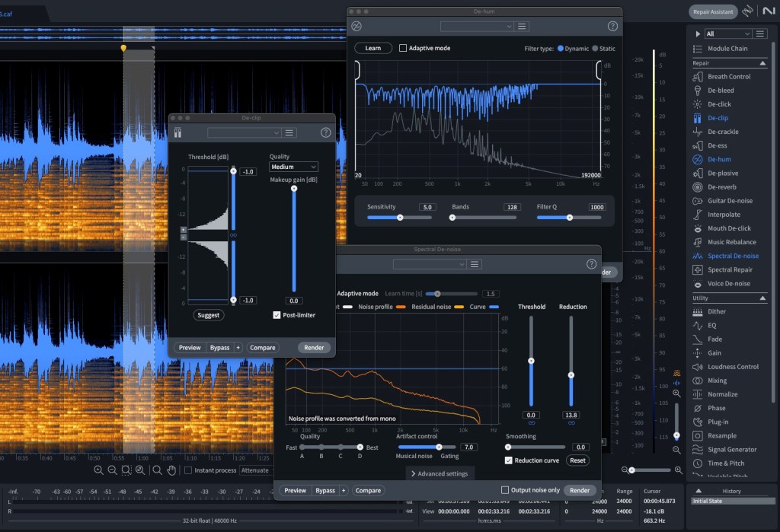Click the Learn button in De-hum

[373, 48]
